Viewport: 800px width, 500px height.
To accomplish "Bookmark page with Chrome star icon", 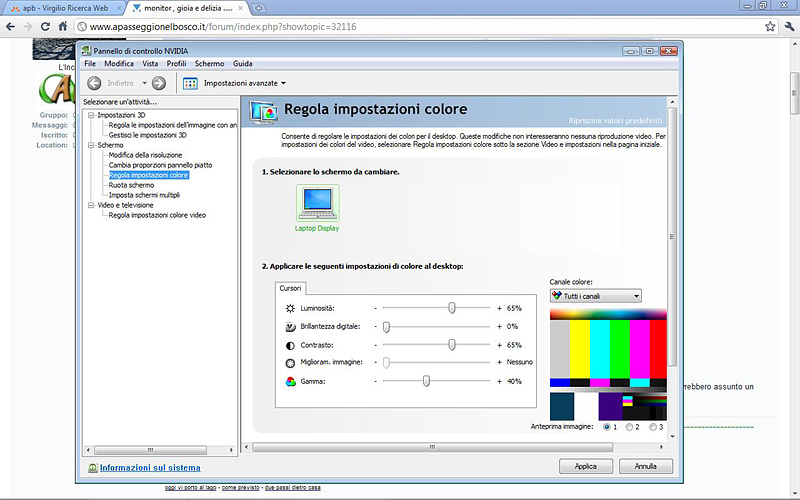I will click(x=771, y=26).
